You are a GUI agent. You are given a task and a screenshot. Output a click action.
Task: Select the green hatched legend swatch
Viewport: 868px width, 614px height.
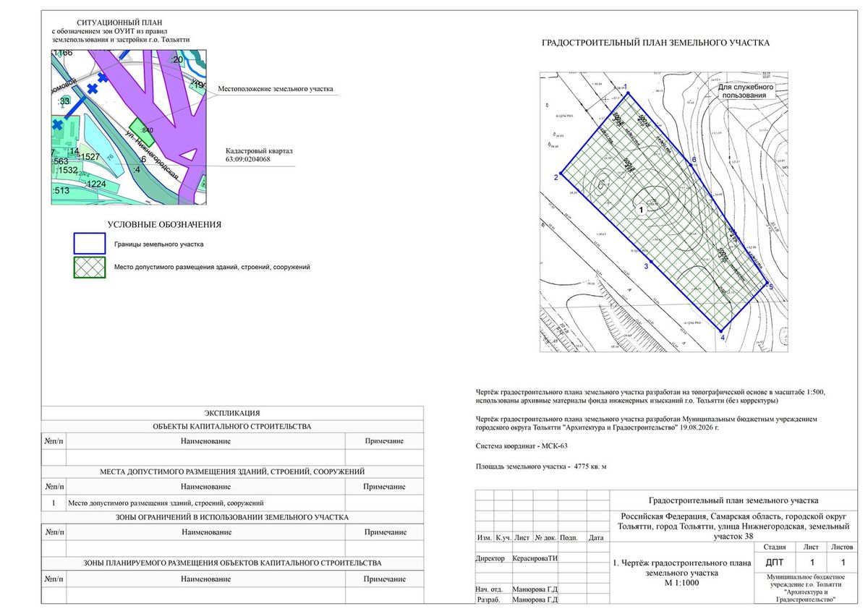90,268
